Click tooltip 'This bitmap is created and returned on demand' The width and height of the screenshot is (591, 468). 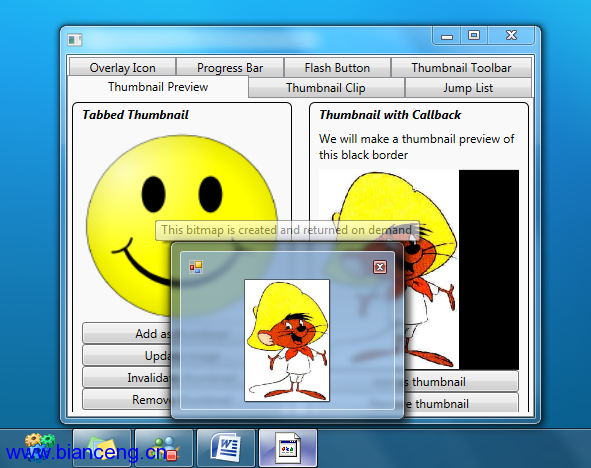[287, 230]
